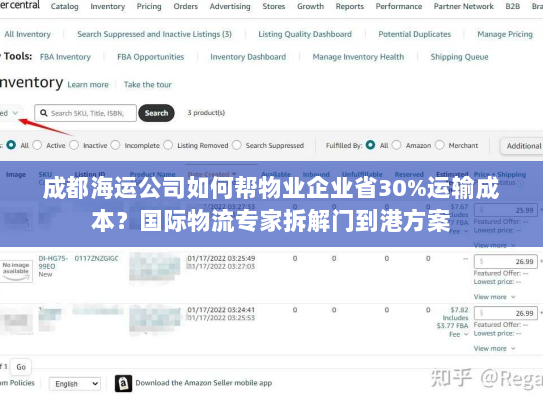Open the Partner Network menu
The height and width of the screenshot is (408, 543).
[464, 7]
